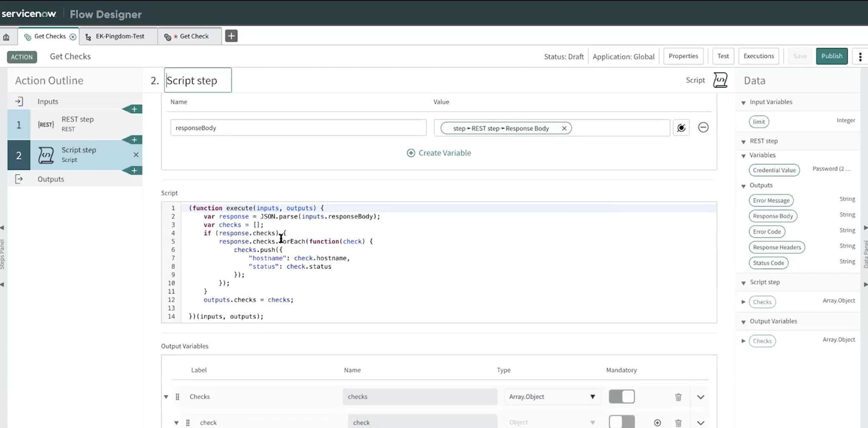Open actions menu via kebab icon beside Publish
Image resolution: width=868 pixels, height=428 pixels.
coord(860,56)
